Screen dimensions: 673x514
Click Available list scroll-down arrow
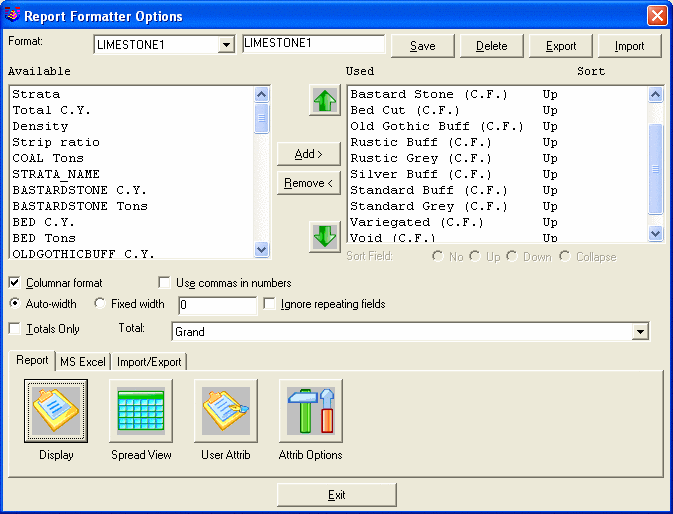(x=261, y=249)
